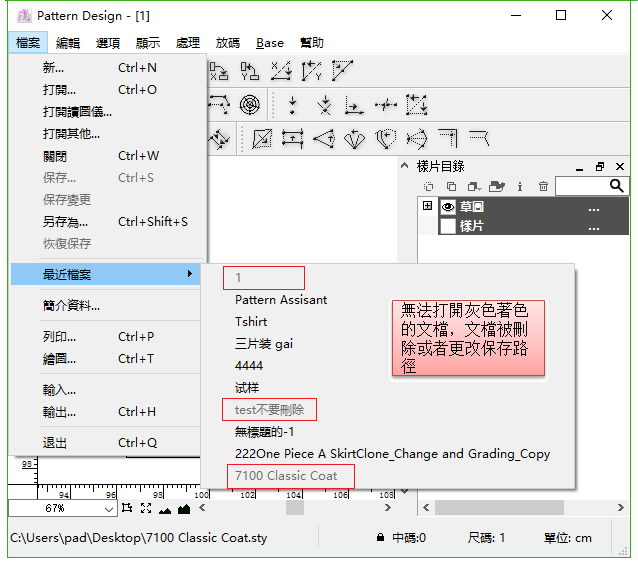Click the magnifier search icon in 樣片目錄

pyautogui.click(x=616, y=186)
